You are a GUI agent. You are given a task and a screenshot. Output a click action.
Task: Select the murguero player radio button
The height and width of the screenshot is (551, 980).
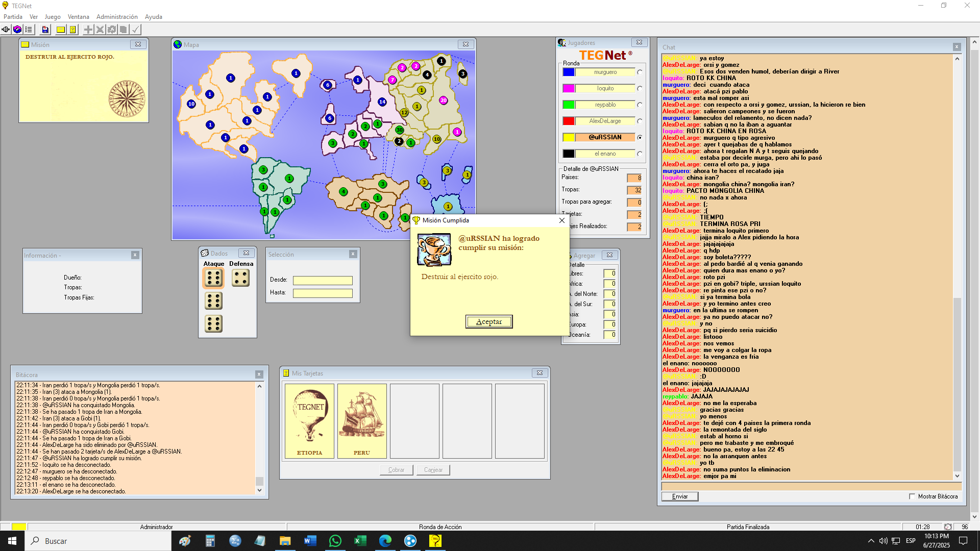click(640, 72)
